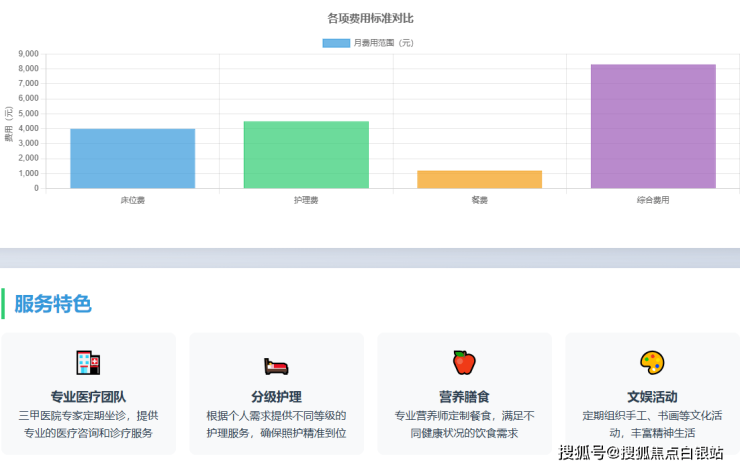This screenshot has width=740, height=469.
Task: Click the 综合费用 x-axis label
Action: point(653,201)
